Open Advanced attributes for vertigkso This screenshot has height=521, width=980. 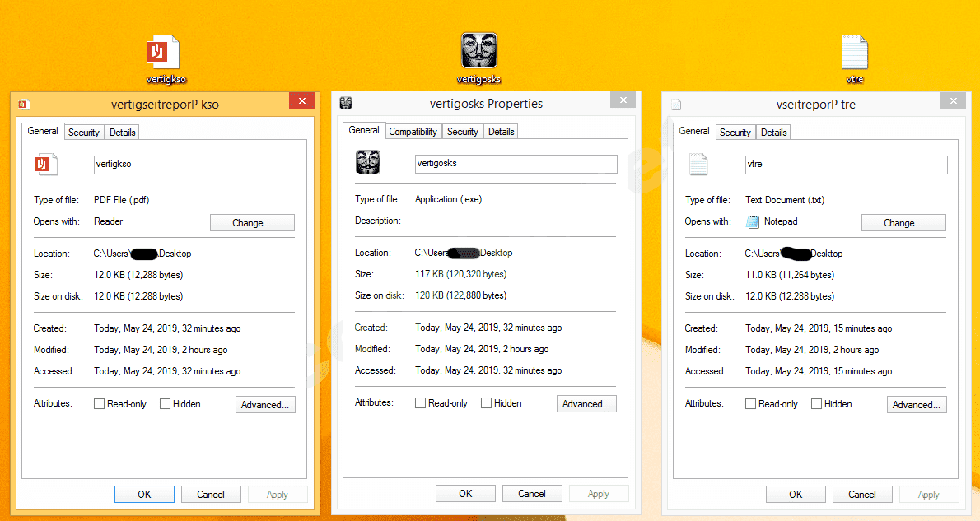point(265,405)
